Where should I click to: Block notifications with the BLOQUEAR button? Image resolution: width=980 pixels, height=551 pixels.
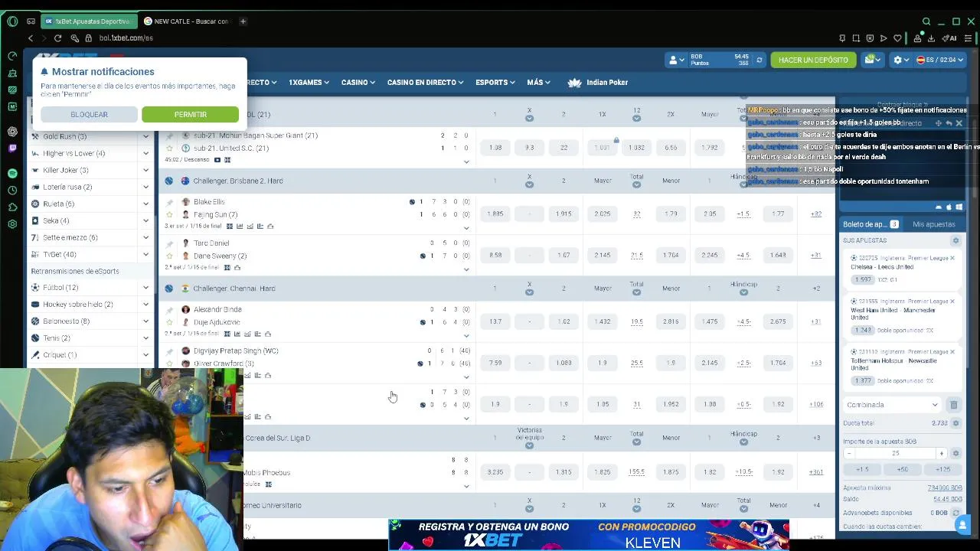[x=89, y=114]
